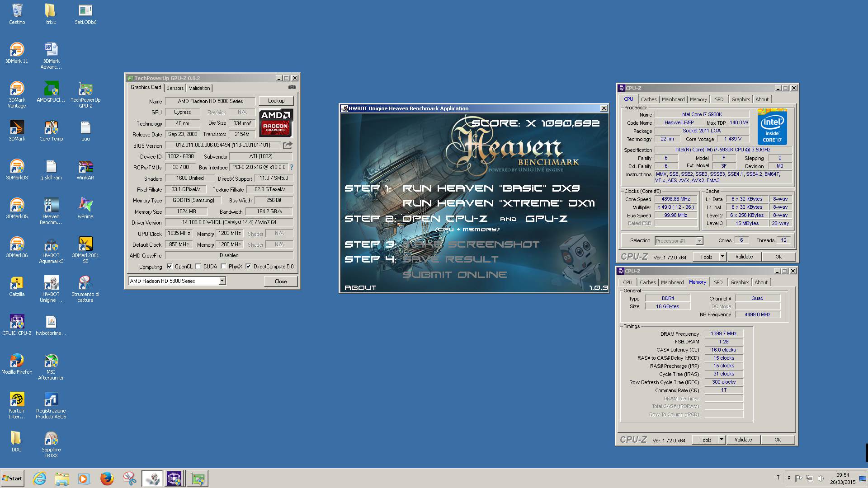The width and height of the screenshot is (868, 488).
Task: Click RUN HEAVEN "BASIC" DX9 option
Action: pos(491,188)
